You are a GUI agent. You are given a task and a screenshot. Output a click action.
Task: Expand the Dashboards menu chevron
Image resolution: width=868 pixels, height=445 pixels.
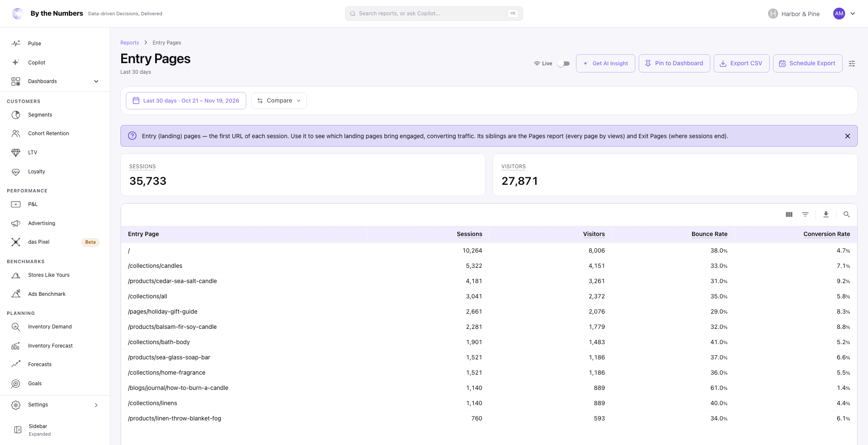coord(96,81)
